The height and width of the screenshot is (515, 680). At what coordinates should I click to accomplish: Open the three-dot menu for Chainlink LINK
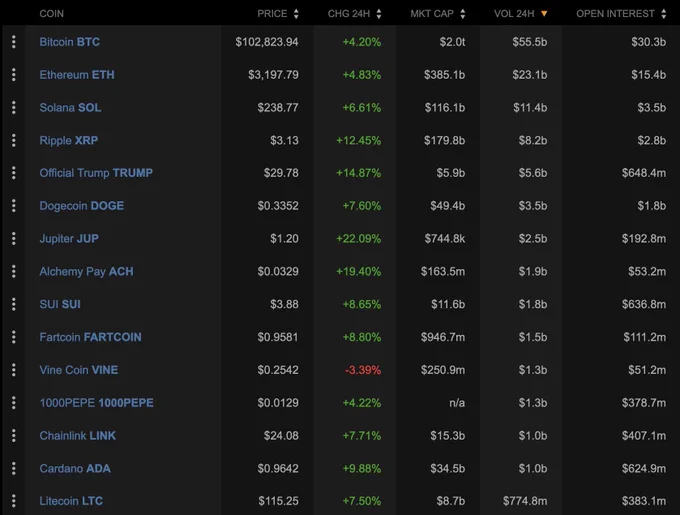[14, 436]
